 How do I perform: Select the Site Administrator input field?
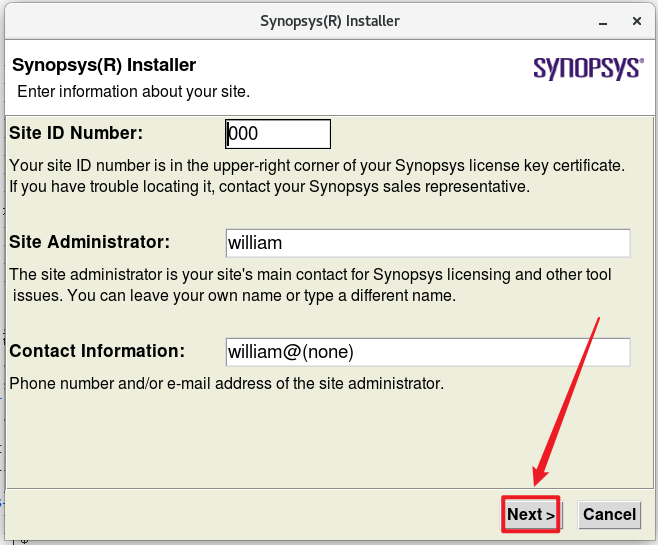pyautogui.click(x=428, y=243)
